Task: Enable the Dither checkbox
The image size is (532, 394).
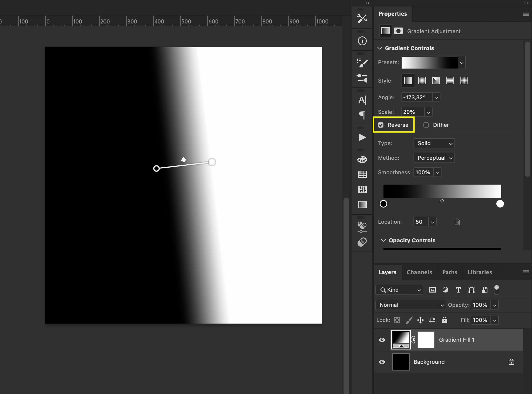Action: tap(426, 125)
